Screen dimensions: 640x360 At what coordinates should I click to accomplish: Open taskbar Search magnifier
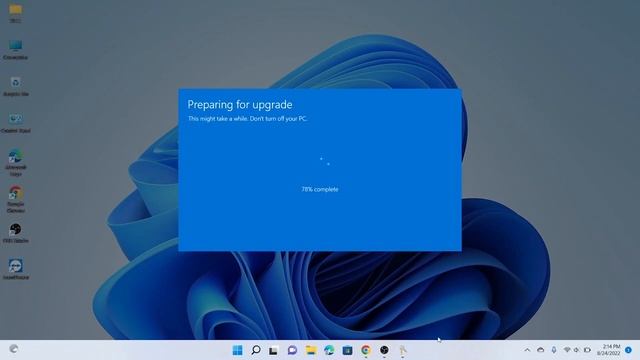point(256,350)
